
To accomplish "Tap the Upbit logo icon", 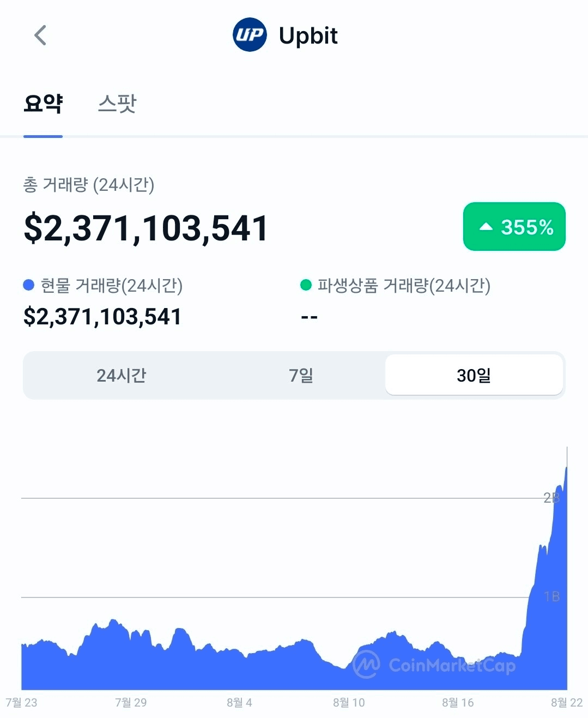I will point(250,35).
